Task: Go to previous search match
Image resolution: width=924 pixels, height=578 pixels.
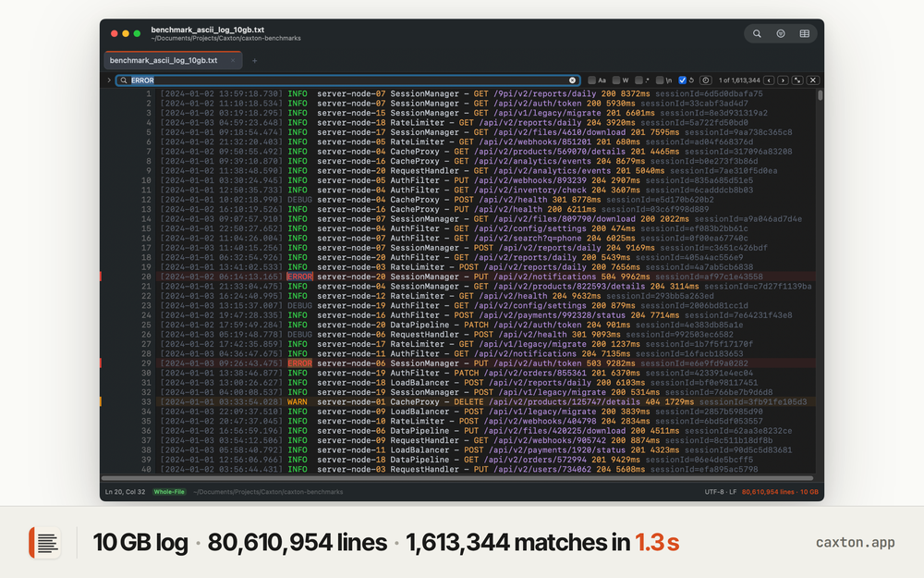Action: click(x=769, y=80)
